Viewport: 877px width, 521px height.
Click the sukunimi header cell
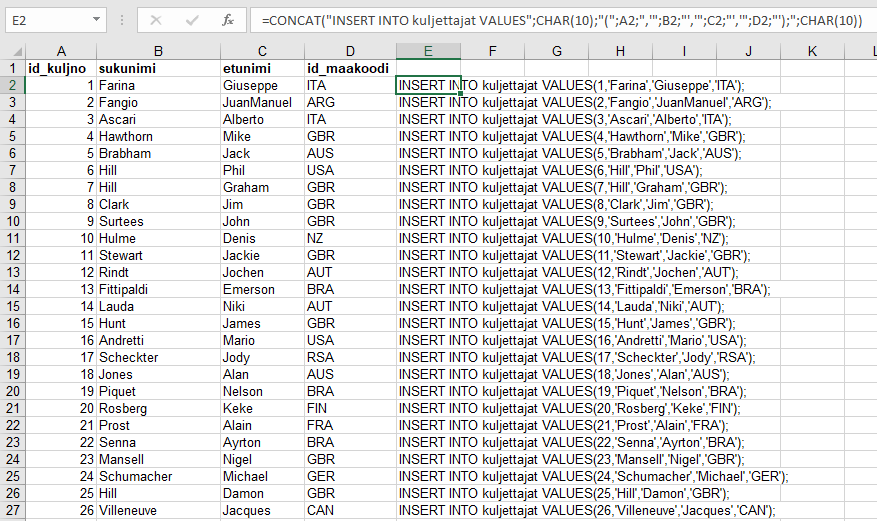point(158,68)
